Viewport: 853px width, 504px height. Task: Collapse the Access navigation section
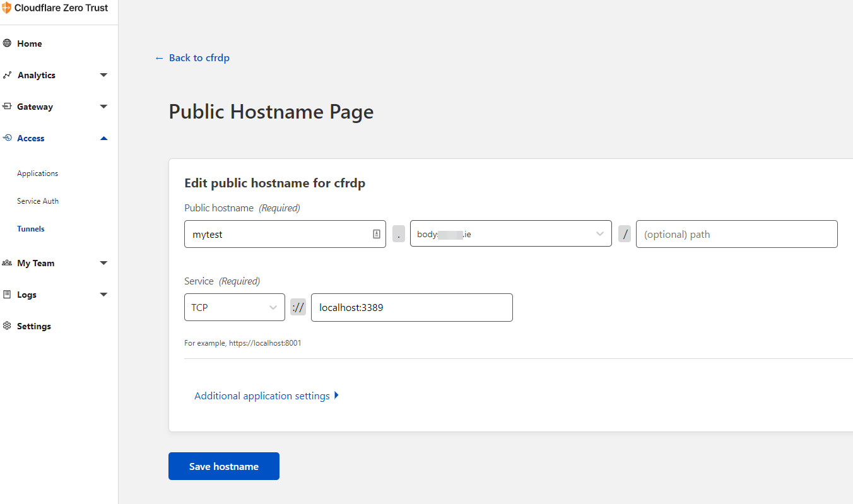click(x=103, y=138)
